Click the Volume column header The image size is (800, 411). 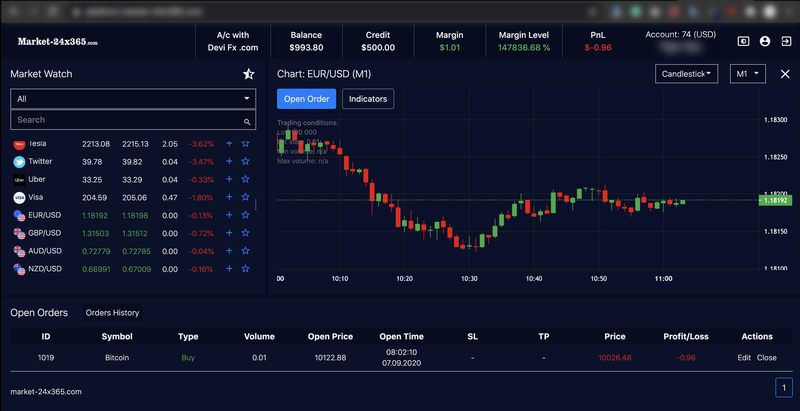259,337
